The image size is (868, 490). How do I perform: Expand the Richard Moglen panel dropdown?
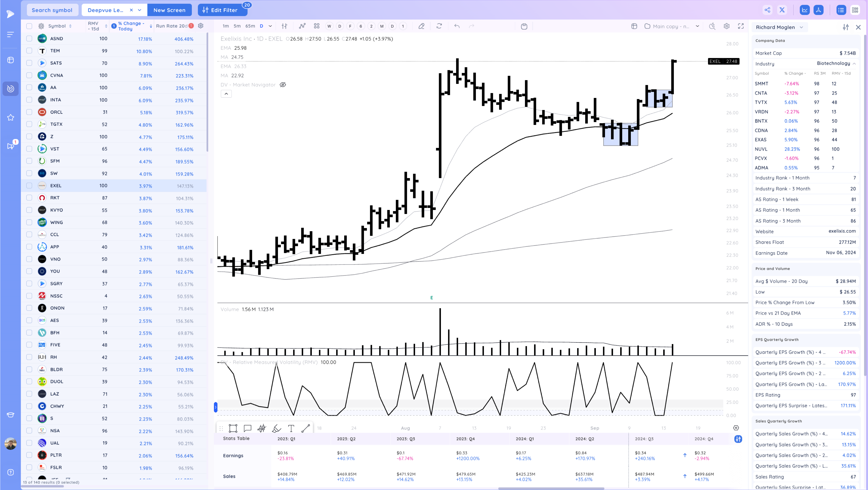tap(801, 27)
